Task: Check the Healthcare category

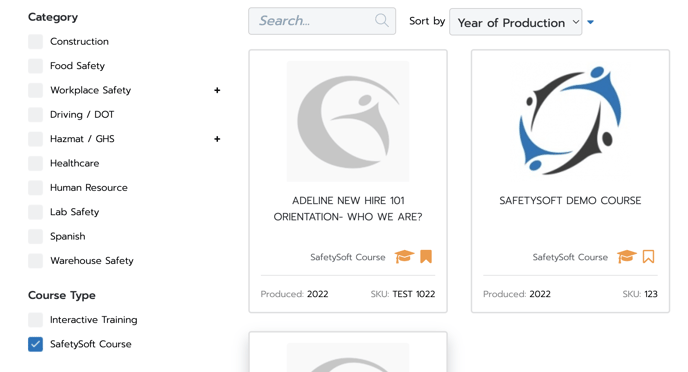Action: click(36, 163)
